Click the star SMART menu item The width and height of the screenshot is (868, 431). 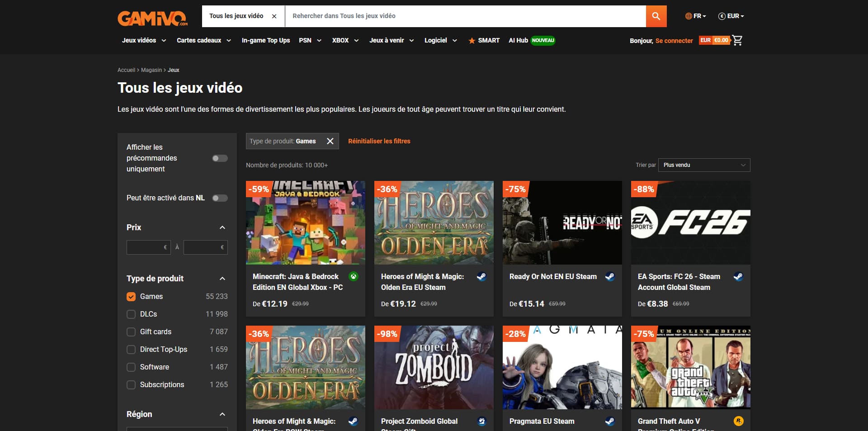point(484,40)
